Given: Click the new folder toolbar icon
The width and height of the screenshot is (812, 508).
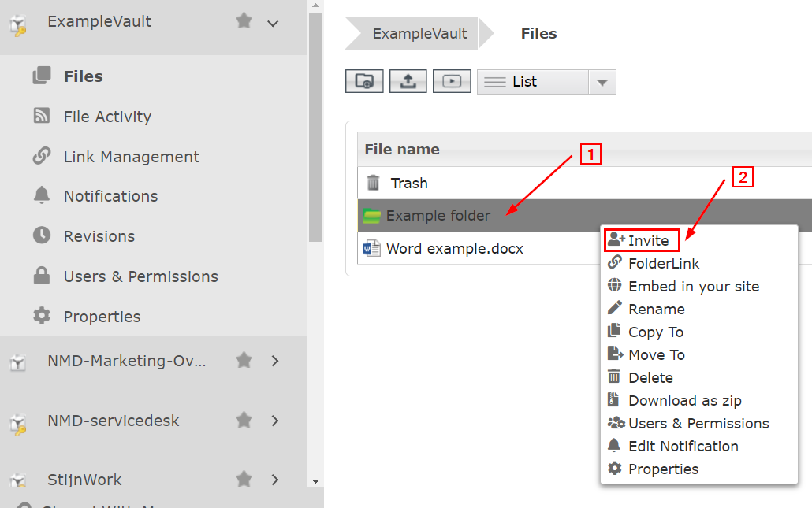Looking at the screenshot, I should tap(364, 81).
